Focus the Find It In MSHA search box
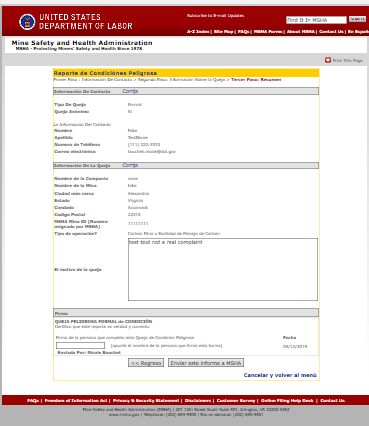 click(x=316, y=20)
